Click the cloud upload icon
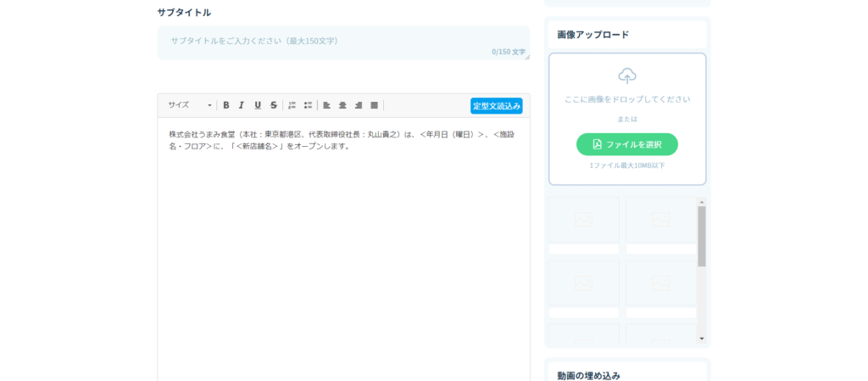The image size is (868, 381). click(x=627, y=76)
